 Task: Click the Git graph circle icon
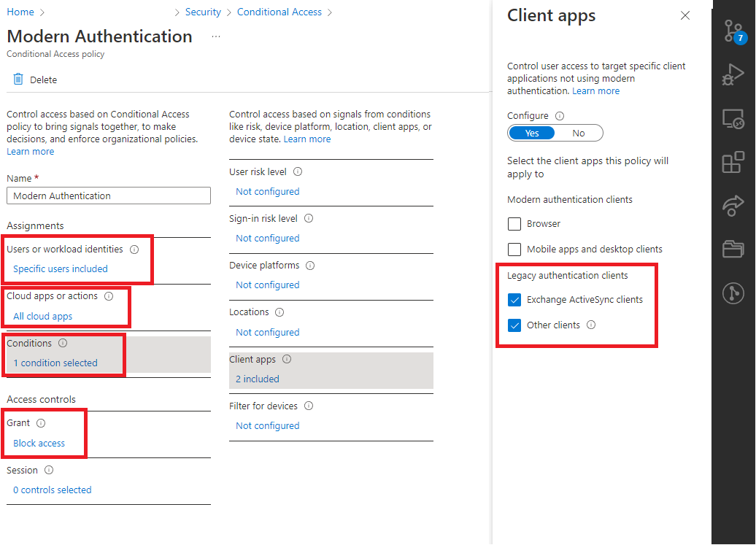pyautogui.click(x=733, y=293)
